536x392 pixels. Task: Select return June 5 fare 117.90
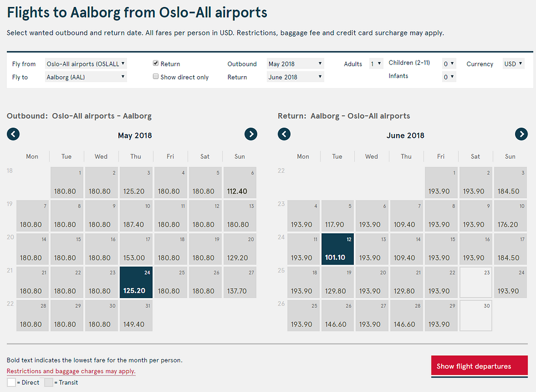point(337,216)
